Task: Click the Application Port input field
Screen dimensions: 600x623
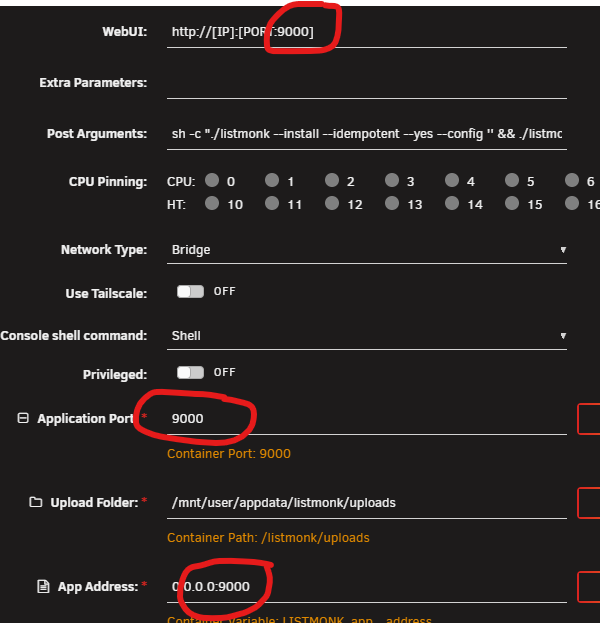Action: pyautogui.click(x=367, y=419)
